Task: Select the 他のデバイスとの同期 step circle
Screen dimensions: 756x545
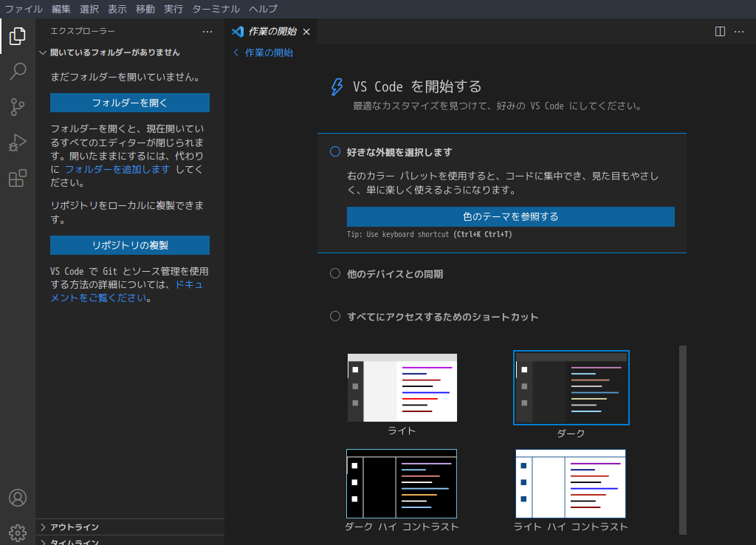Action: pos(335,273)
